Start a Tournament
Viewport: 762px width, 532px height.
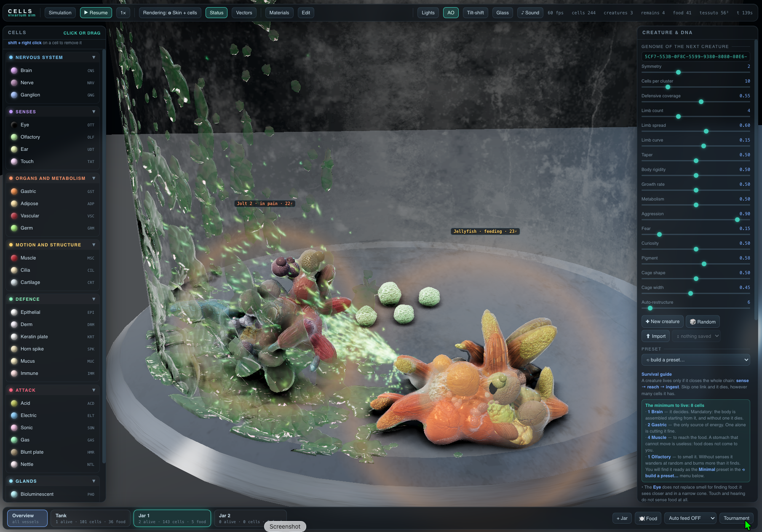[736, 518]
